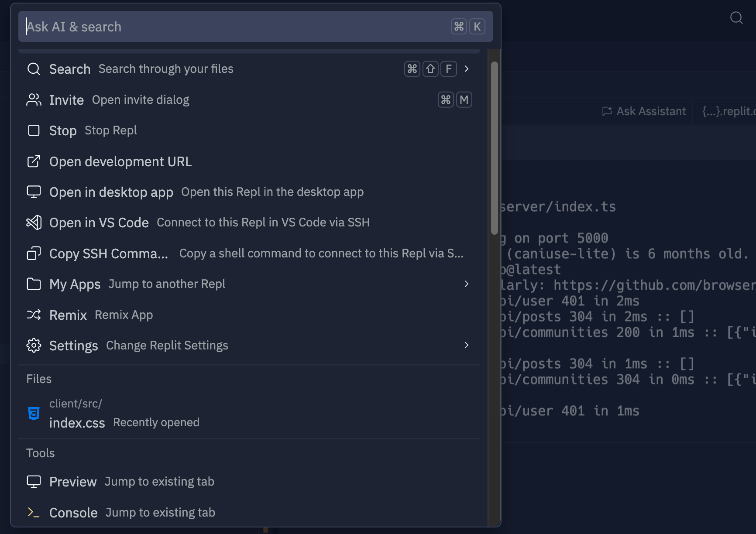Click the desktop app monitor icon
Viewport: 756px width, 534px height.
[34, 192]
